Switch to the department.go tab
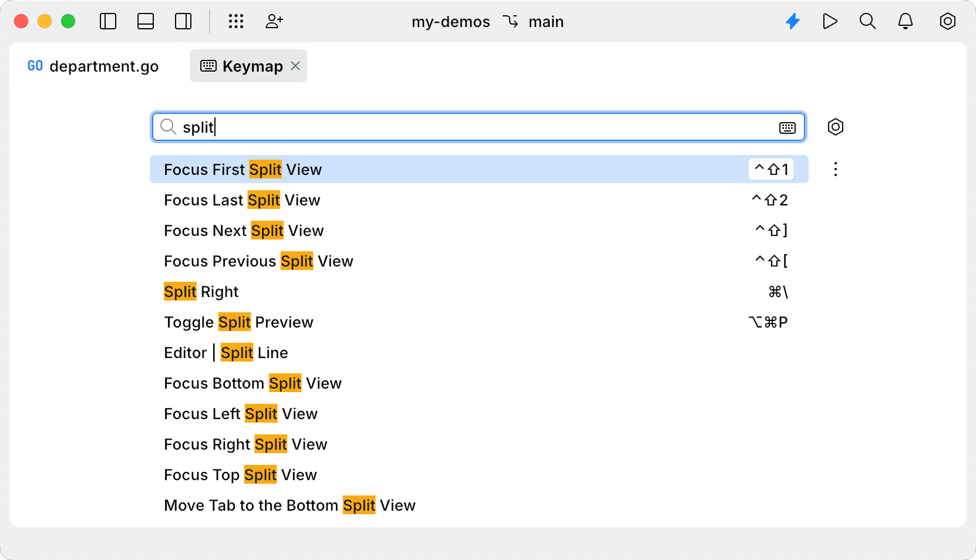Image resolution: width=976 pixels, height=560 pixels. pyautogui.click(x=94, y=66)
